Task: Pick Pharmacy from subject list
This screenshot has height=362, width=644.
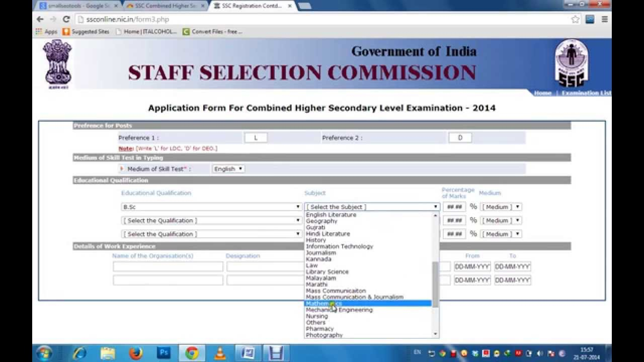Action: point(319,329)
